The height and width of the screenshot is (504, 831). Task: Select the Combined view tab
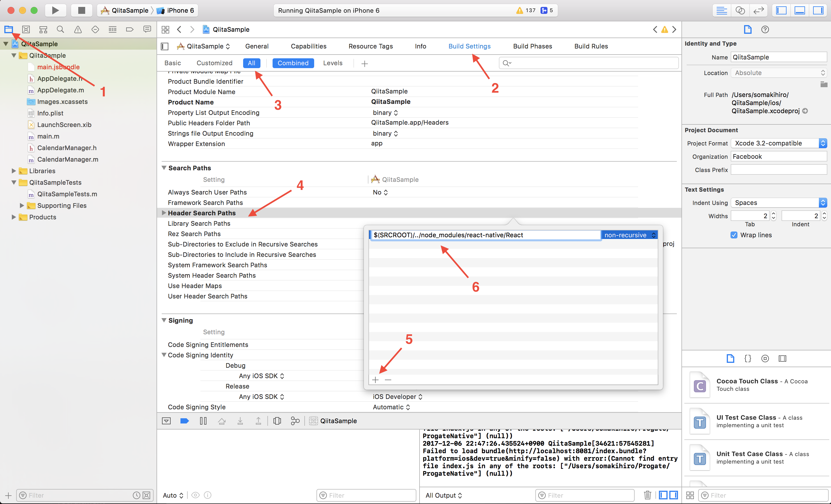[x=293, y=63]
